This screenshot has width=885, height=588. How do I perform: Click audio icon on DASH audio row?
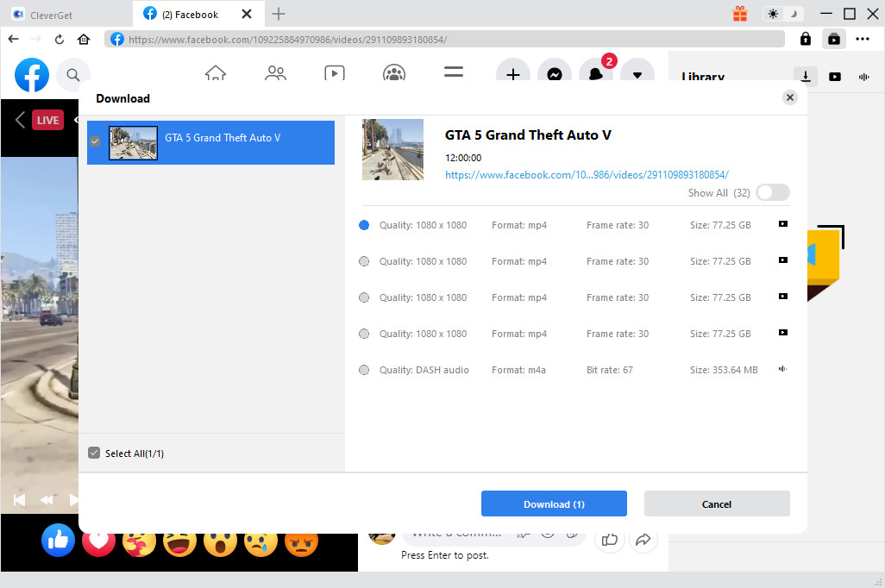point(782,368)
